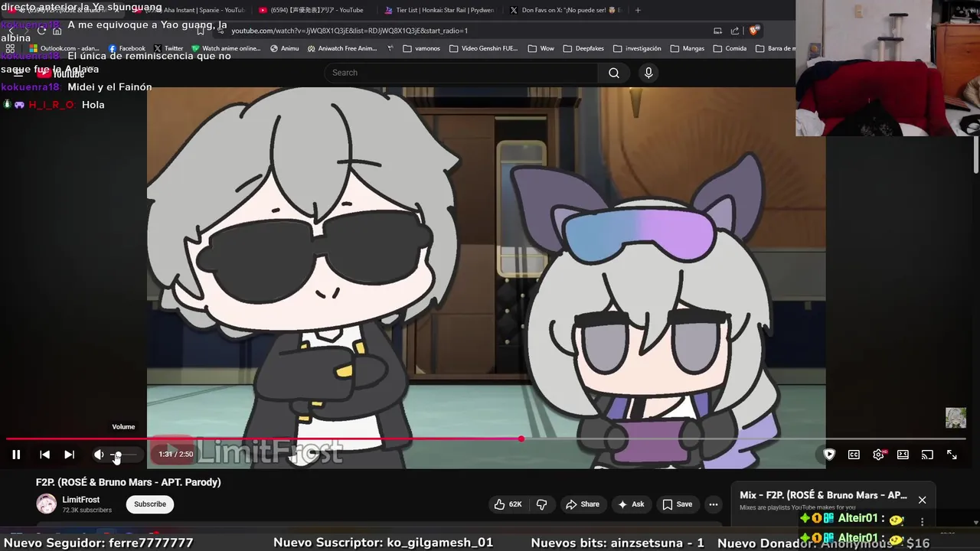Mute the video with the speaker icon
Image resolution: width=980 pixels, height=551 pixels.
[x=99, y=455]
